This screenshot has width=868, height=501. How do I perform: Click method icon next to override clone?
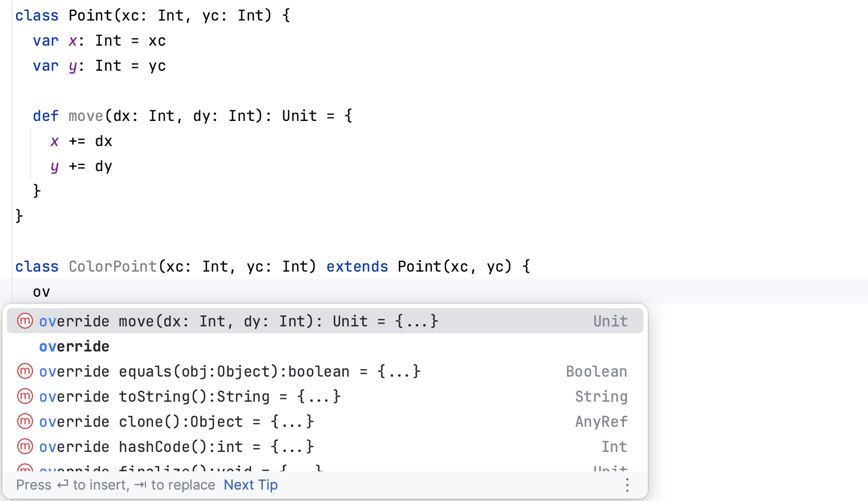[x=25, y=422]
